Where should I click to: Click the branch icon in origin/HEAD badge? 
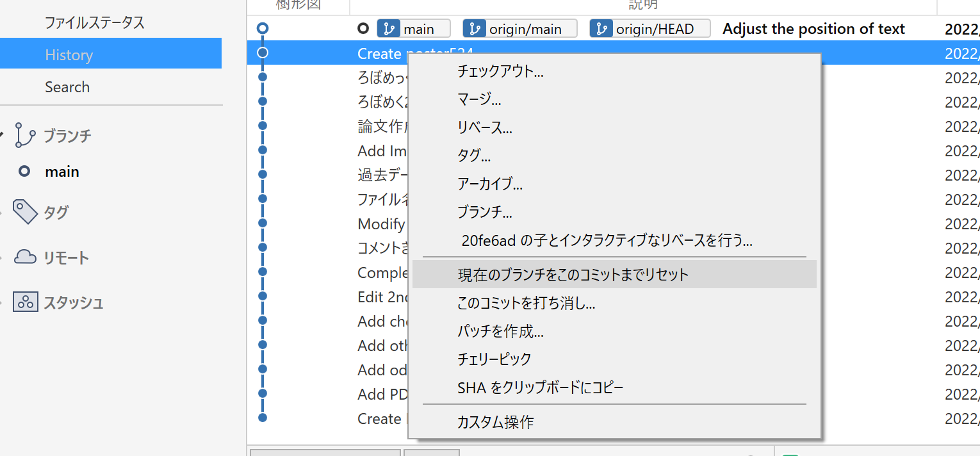pyautogui.click(x=601, y=29)
